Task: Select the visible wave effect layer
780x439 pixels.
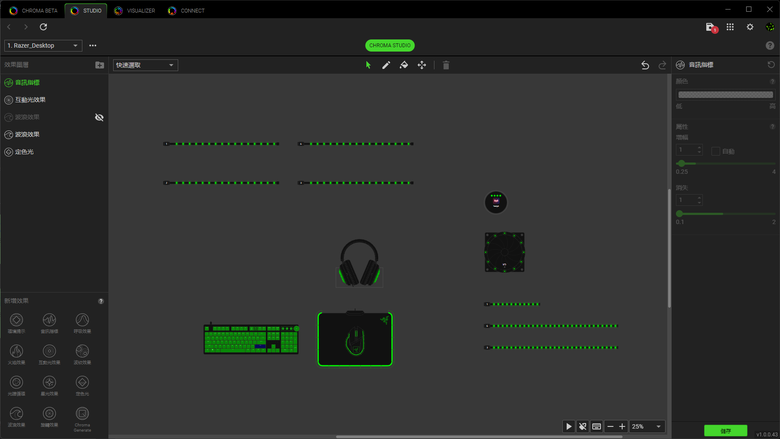Action: coord(54,135)
